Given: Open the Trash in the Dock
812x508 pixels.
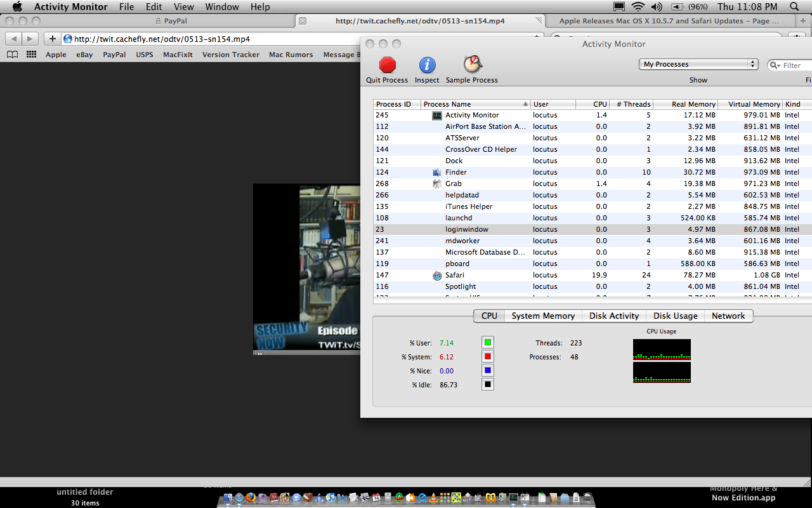Looking at the screenshot, I should [587, 497].
